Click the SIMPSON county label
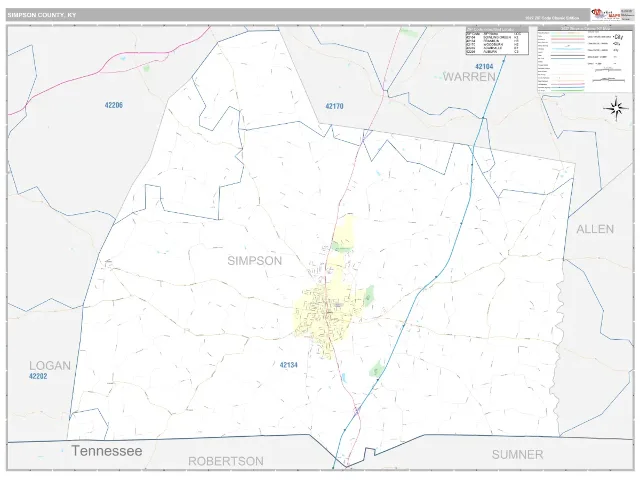640x480 pixels. 254,261
